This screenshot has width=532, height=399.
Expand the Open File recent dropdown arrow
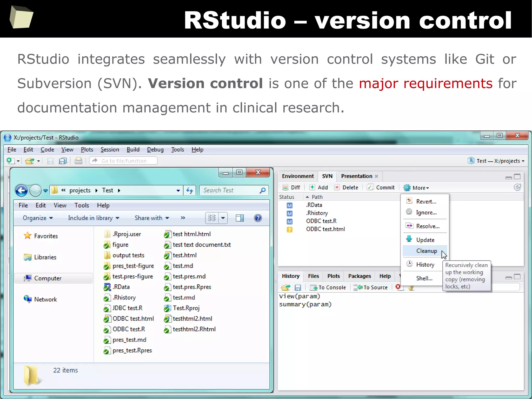tap(38, 161)
